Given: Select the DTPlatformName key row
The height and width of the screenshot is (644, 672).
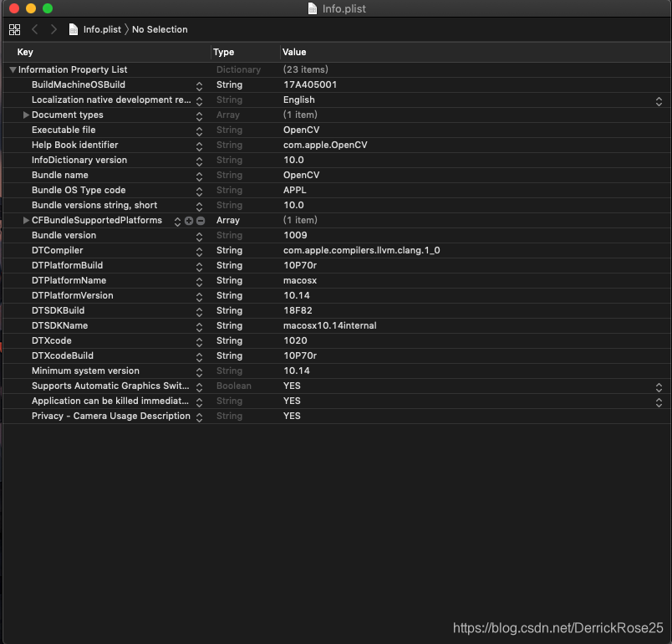Looking at the screenshot, I should [x=69, y=280].
